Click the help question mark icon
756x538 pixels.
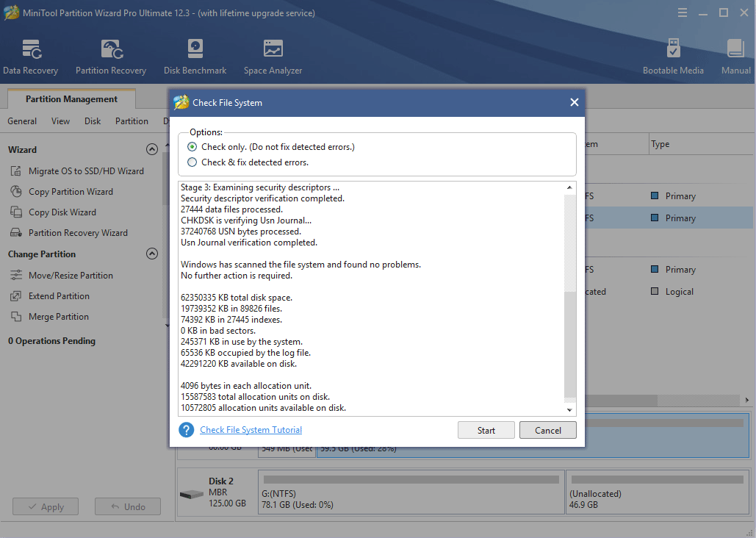(x=186, y=429)
